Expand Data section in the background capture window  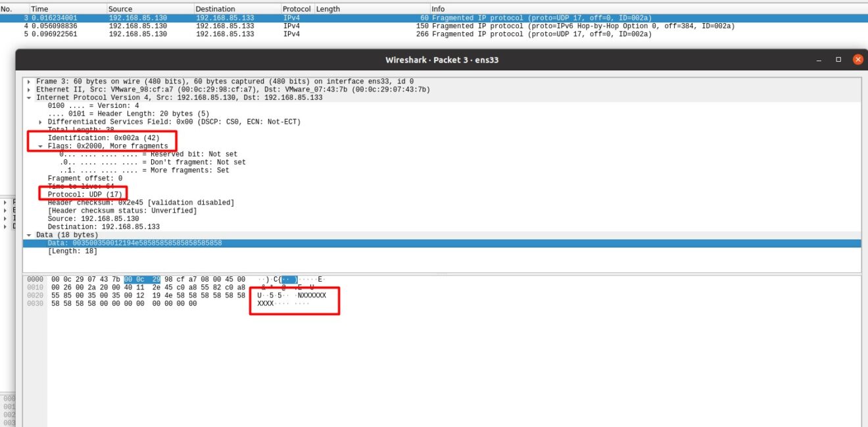coord(7,226)
